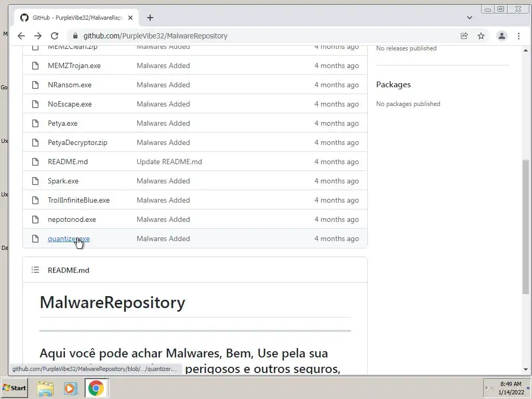Close the GitHub MalwareRepository tab
The width and height of the screenshot is (532, 399).
pyautogui.click(x=130, y=18)
